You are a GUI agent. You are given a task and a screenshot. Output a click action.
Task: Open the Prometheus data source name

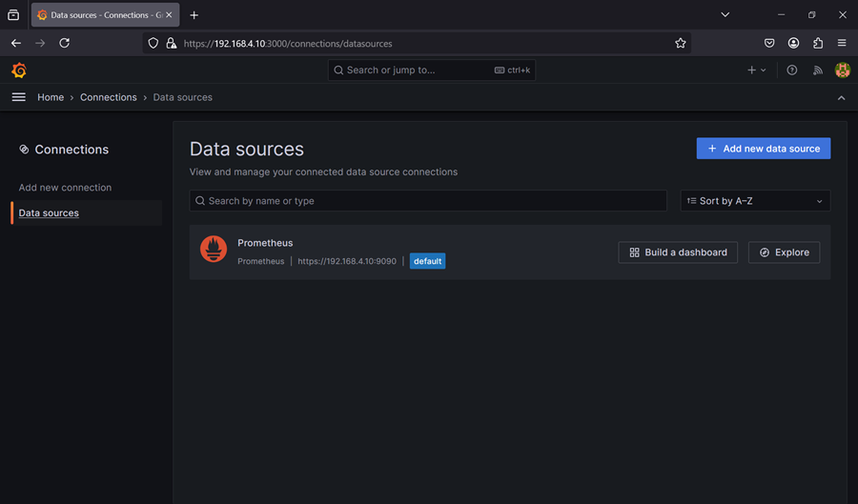[265, 243]
